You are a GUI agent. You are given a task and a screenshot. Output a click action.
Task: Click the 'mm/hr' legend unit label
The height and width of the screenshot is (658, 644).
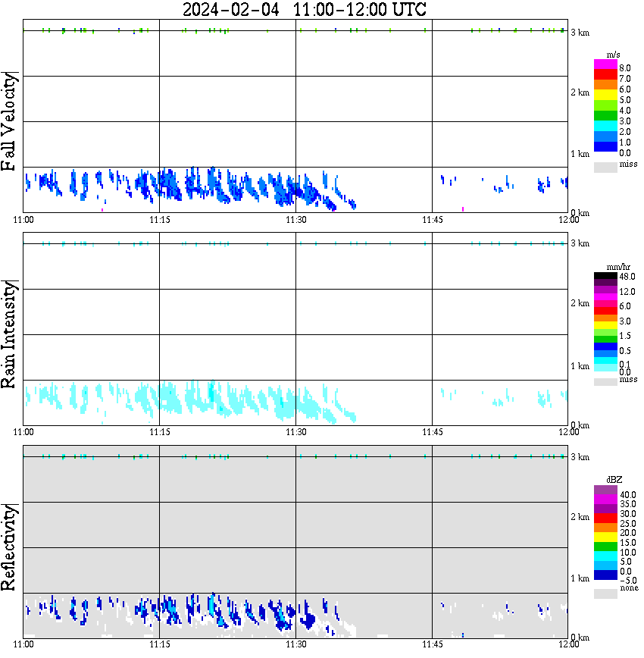tap(618, 267)
